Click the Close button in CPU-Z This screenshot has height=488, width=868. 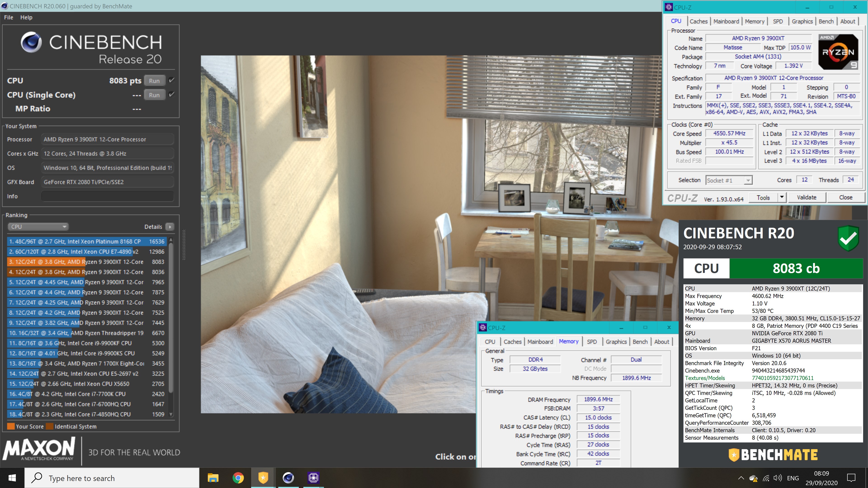[845, 197]
